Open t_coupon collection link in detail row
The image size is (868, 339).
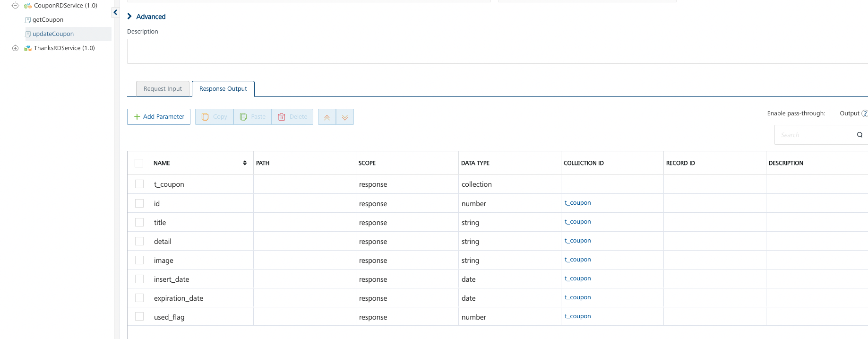577,241
